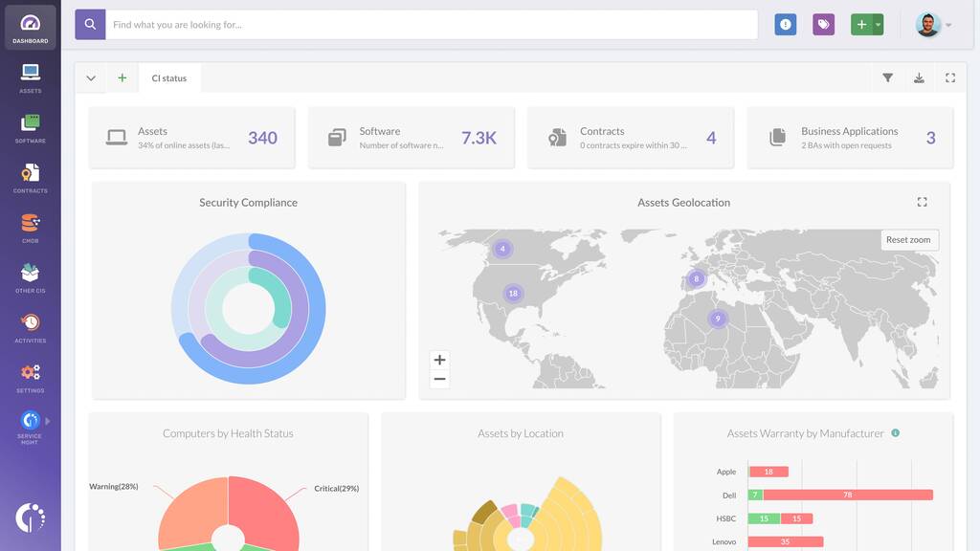Screen dimensions: 980x551
Task: Expand the dashboard list chevron
Action: coord(91,78)
